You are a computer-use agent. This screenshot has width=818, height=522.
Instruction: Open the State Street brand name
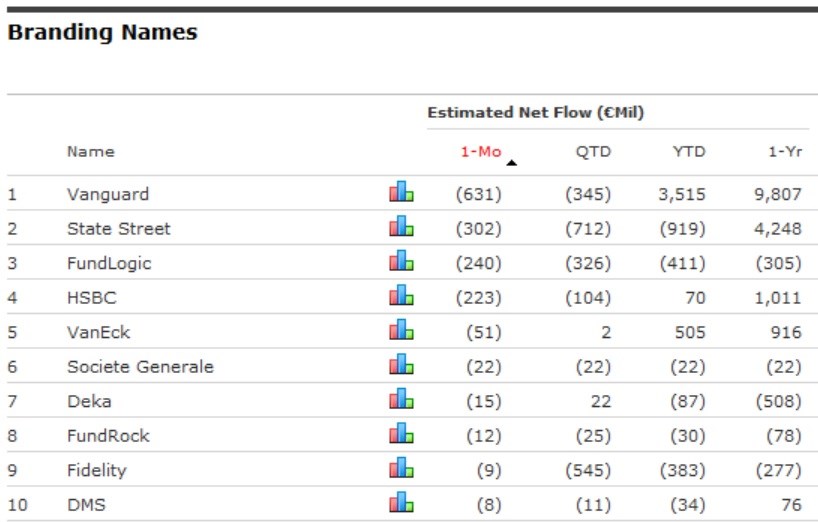(118, 228)
